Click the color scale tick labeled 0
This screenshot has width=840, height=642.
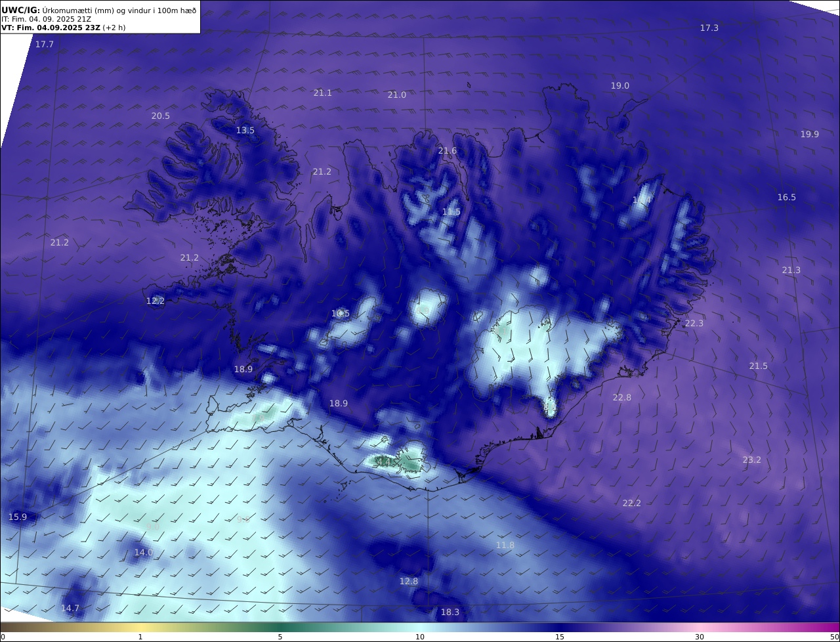click(x=3, y=637)
